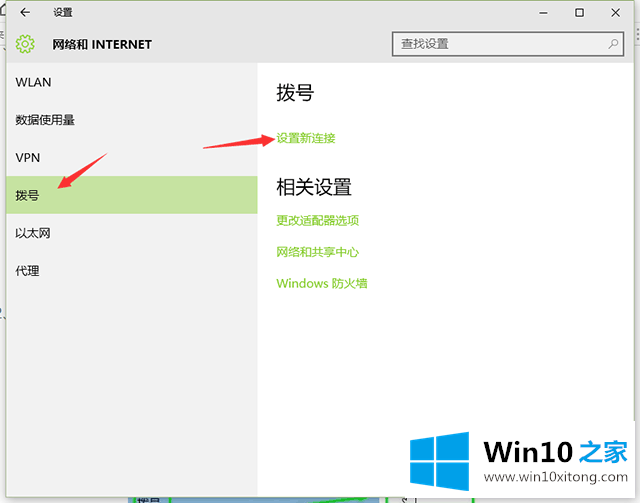640x503 pixels.
Task: Open 以太网 section
Action: pyautogui.click(x=131, y=233)
